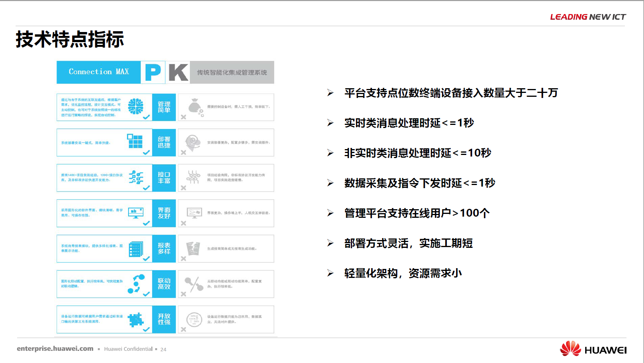Click the gray monitor icon in 界面友好 row
Image resolution: width=644 pixels, height=363 pixels.
pos(194,212)
